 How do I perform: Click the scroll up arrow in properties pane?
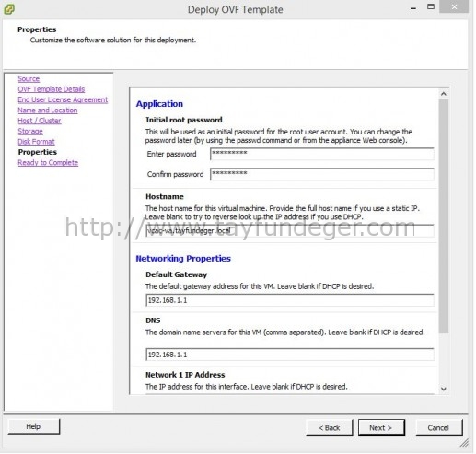coord(443,94)
